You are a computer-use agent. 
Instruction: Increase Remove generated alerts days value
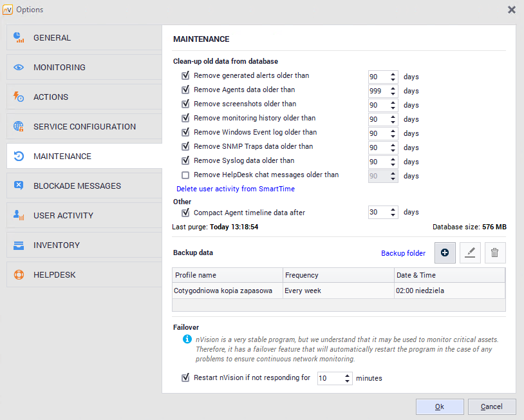pos(393,73)
